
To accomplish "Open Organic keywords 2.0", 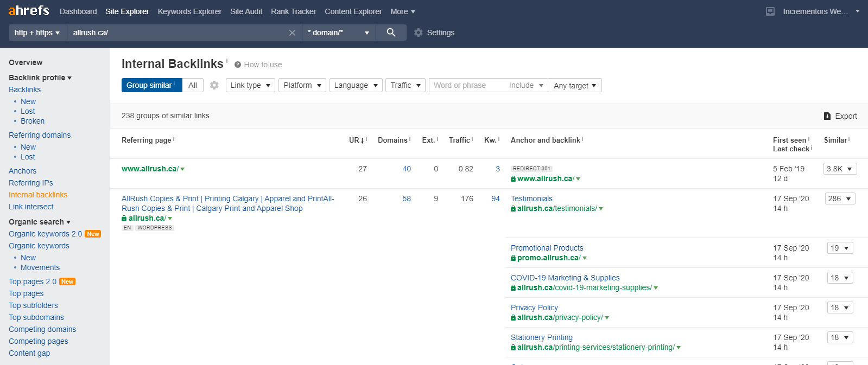I will pyautogui.click(x=45, y=234).
